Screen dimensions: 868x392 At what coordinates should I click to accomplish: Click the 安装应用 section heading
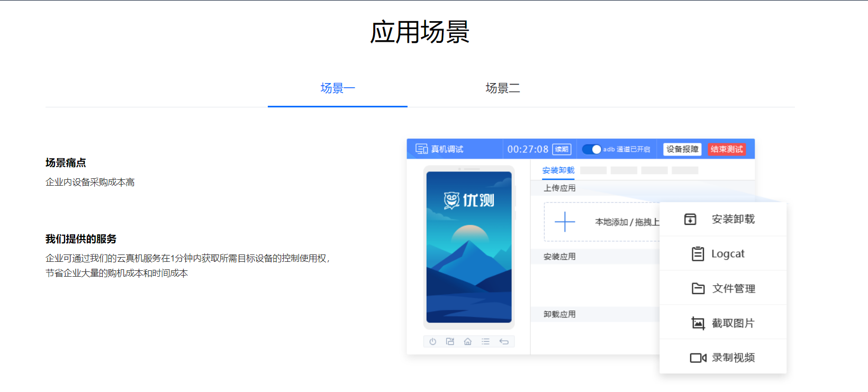tap(559, 257)
